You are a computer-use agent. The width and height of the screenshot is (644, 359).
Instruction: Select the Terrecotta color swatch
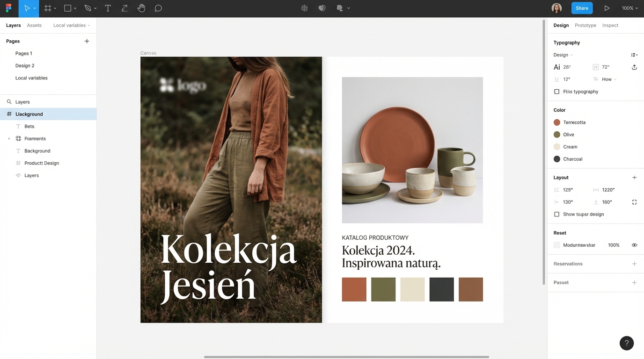pyautogui.click(x=557, y=122)
